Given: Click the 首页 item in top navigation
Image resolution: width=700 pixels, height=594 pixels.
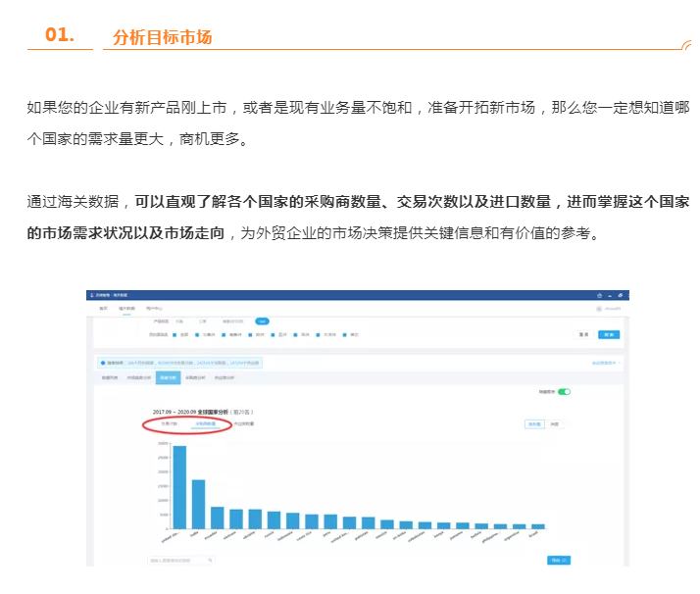Looking at the screenshot, I should (103, 309).
